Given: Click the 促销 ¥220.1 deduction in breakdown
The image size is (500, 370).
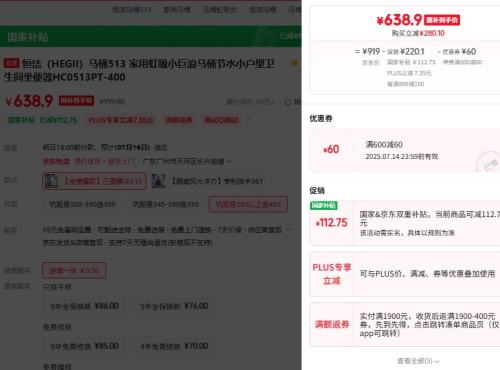Looking at the screenshot, I should coord(406,52).
